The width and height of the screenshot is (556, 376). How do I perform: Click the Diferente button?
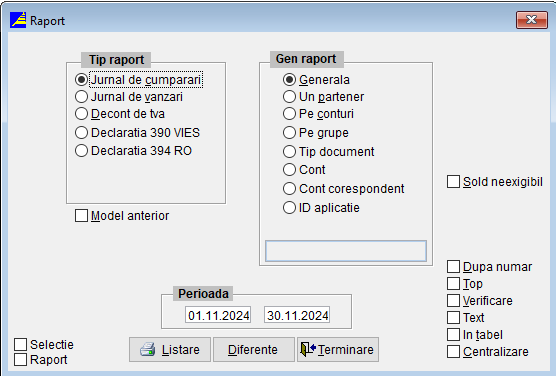(254, 349)
